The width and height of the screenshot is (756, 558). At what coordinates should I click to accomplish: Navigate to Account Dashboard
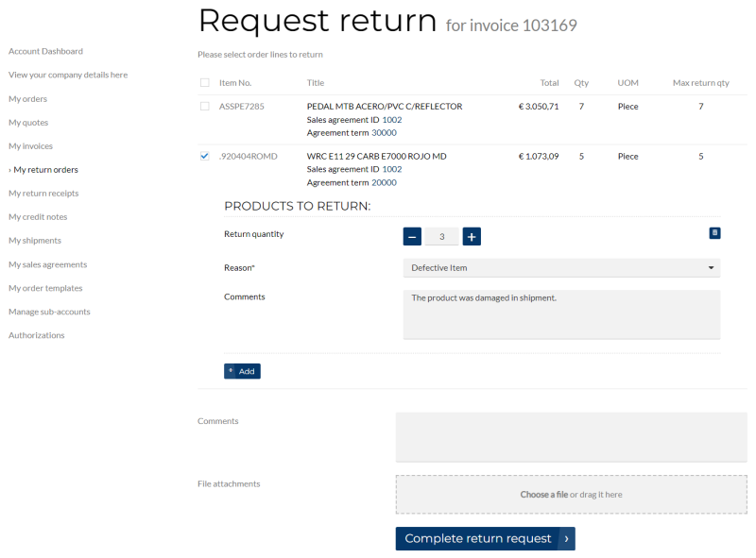click(x=45, y=51)
